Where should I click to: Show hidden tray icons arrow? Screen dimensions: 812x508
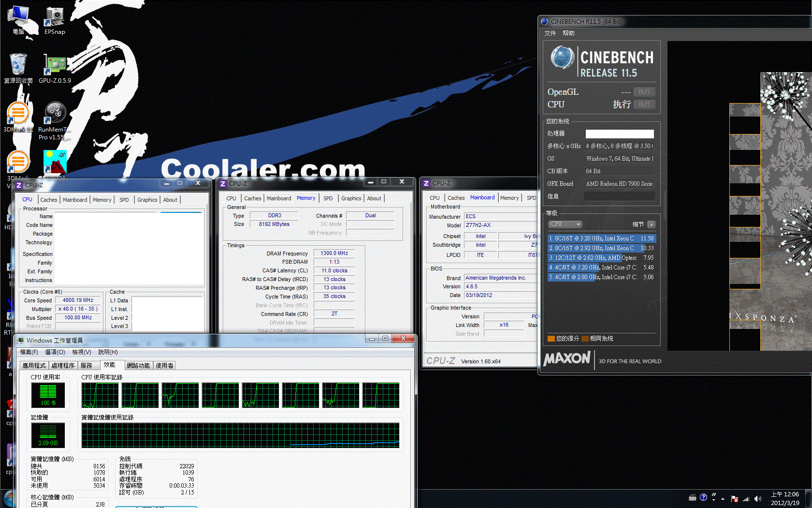pyautogui.click(x=723, y=498)
